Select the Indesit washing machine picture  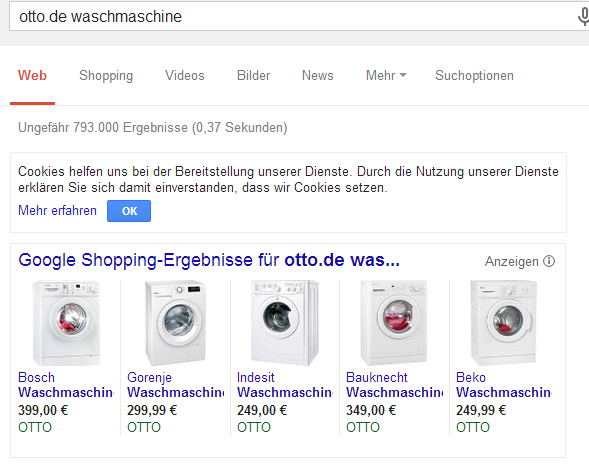(x=285, y=323)
